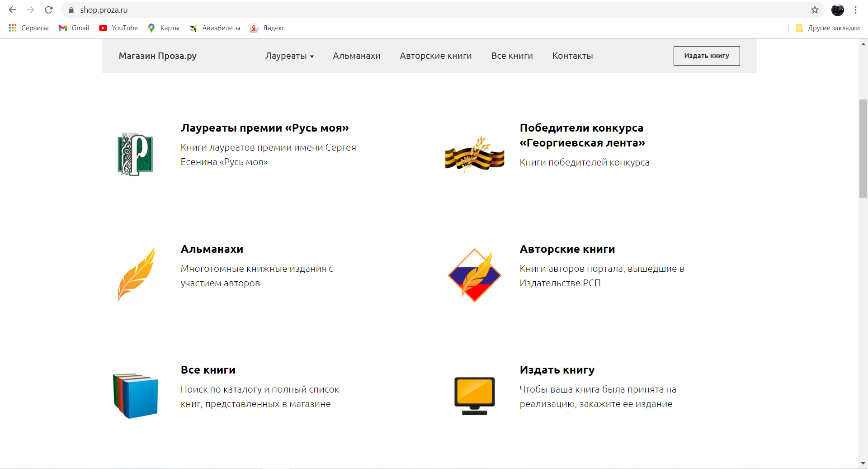Click the Магазин Проза.ру site title
Screen dimensions: 868x469
pyautogui.click(x=158, y=56)
